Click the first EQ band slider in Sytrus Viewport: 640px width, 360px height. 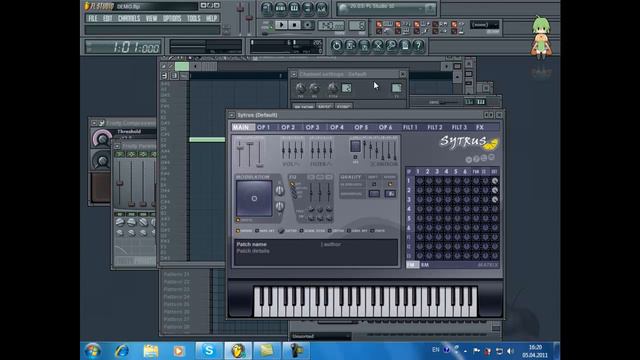[311, 193]
